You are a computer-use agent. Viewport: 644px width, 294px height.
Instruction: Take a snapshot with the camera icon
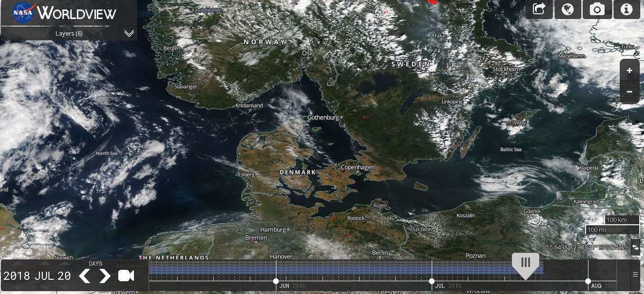point(597,9)
